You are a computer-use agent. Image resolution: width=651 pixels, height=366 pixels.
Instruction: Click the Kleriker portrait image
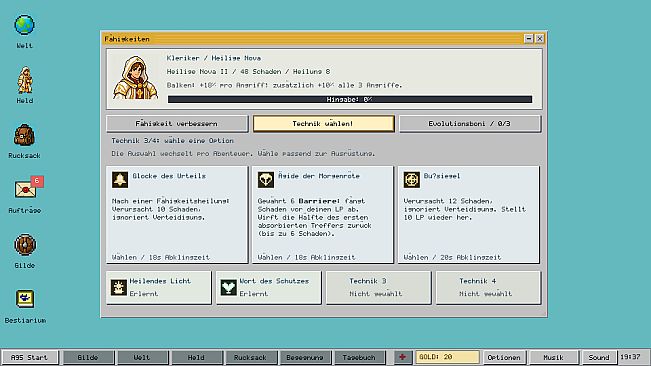coord(135,78)
